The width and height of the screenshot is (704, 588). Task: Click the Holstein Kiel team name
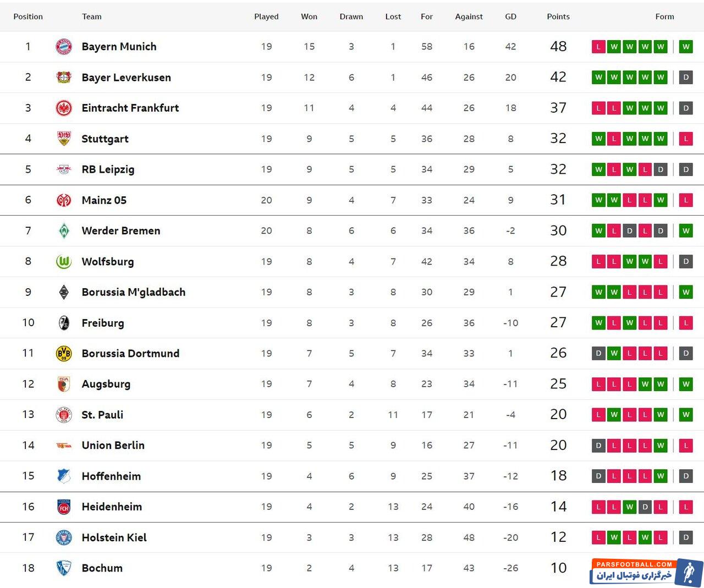(114, 537)
